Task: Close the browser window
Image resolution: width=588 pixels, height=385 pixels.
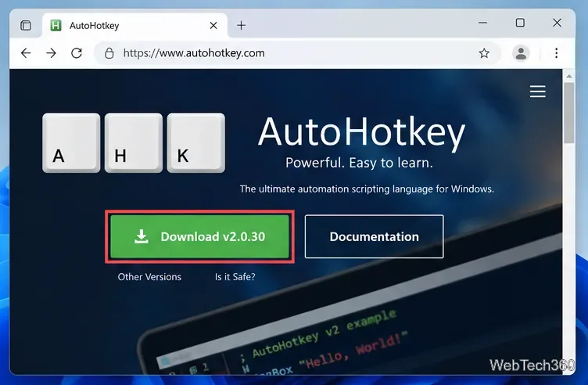Action: click(558, 23)
